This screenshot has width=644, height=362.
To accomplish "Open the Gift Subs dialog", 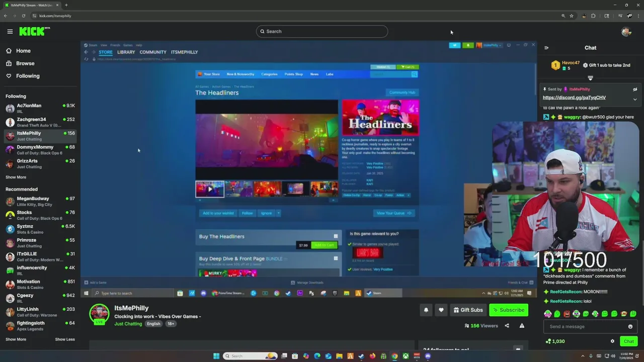I will (468, 310).
